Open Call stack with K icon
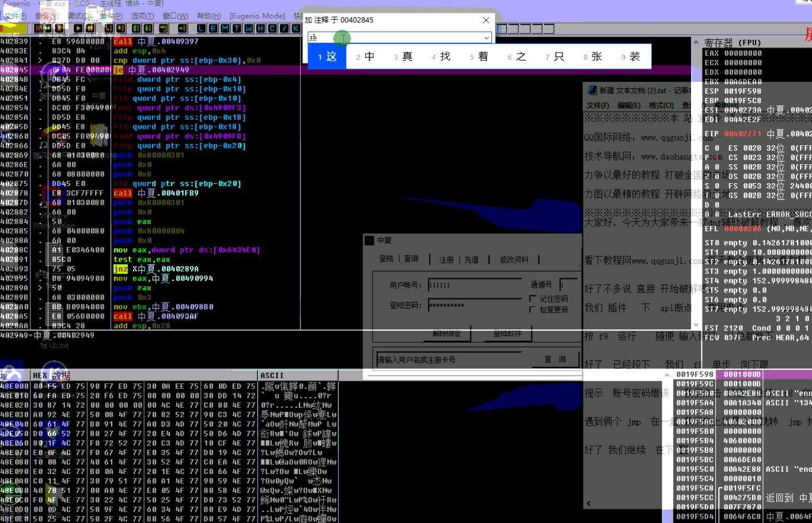This screenshot has height=523, width=812. pos(295,28)
